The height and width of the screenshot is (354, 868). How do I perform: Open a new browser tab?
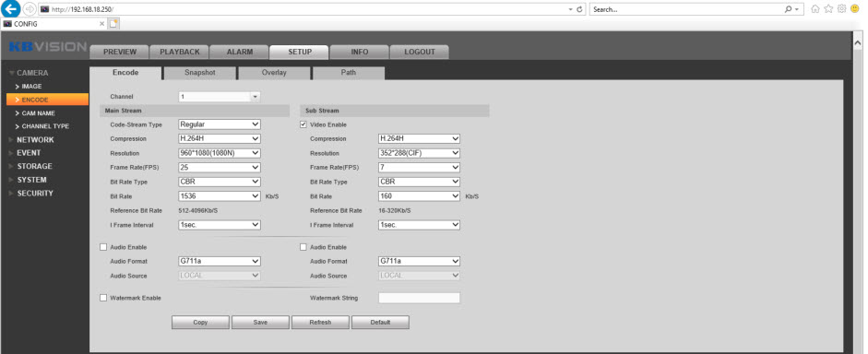pos(113,23)
